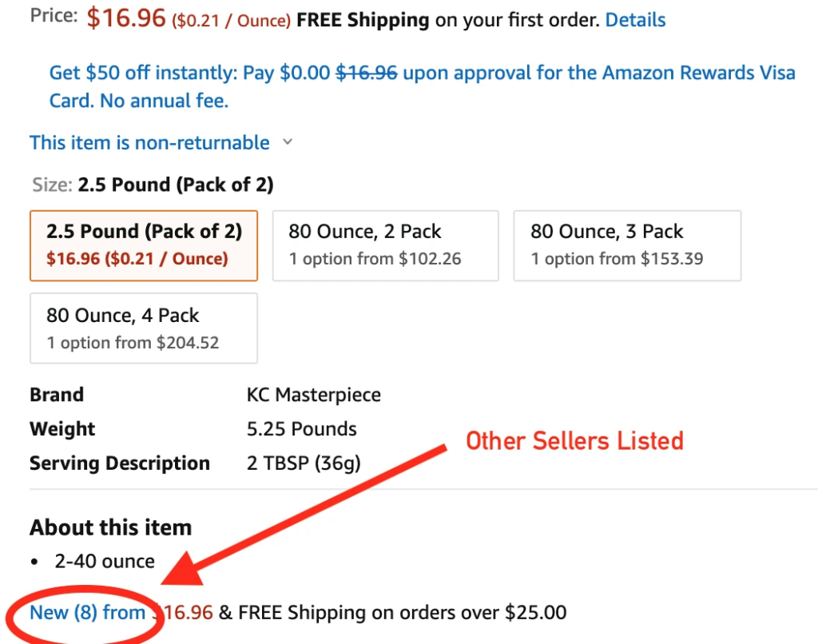Click the KC Masterpiece brand name
This screenshot has width=818, height=644.
313,394
